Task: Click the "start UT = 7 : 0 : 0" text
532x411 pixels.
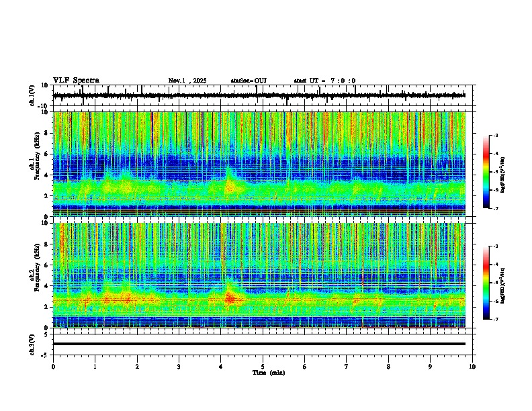Action: [324, 81]
